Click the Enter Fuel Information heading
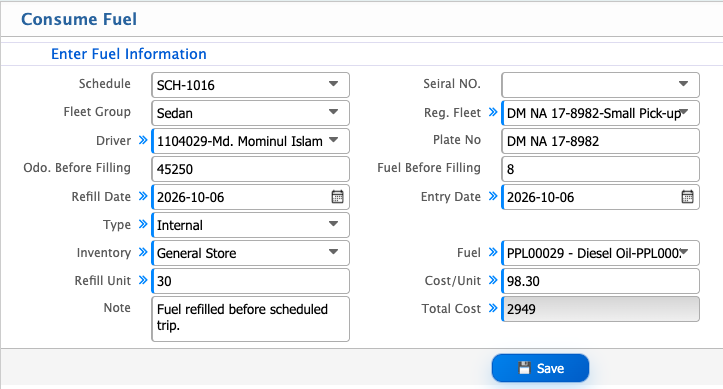This screenshot has height=389, width=723. [x=129, y=54]
